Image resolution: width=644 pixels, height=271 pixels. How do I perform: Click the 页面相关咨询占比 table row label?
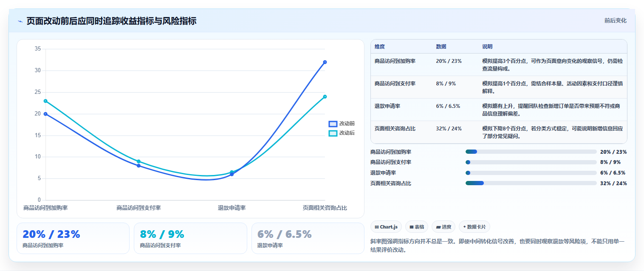pos(395,129)
